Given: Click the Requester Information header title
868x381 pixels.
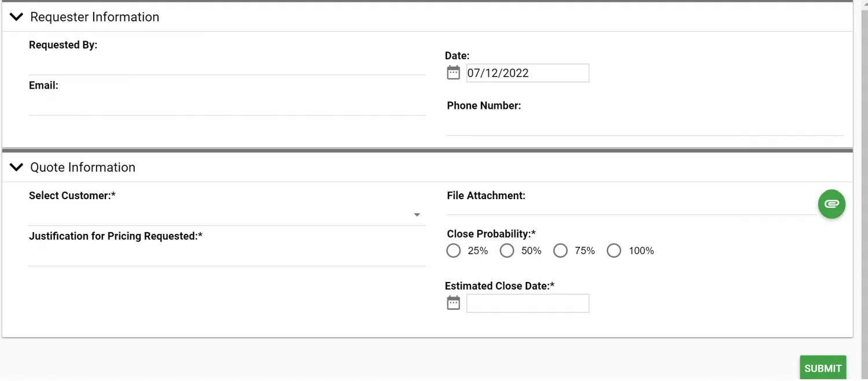Looking at the screenshot, I should 94,17.
